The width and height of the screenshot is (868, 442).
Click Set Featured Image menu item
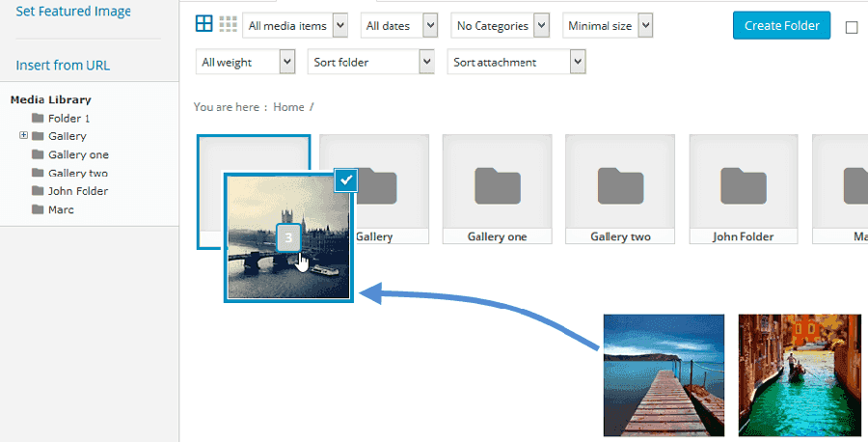[x=73, y=12]
